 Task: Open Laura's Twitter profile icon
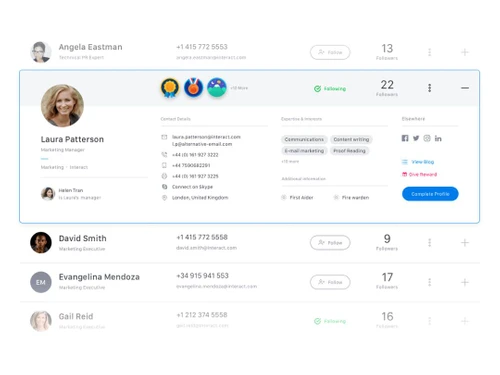click(416, 138)
